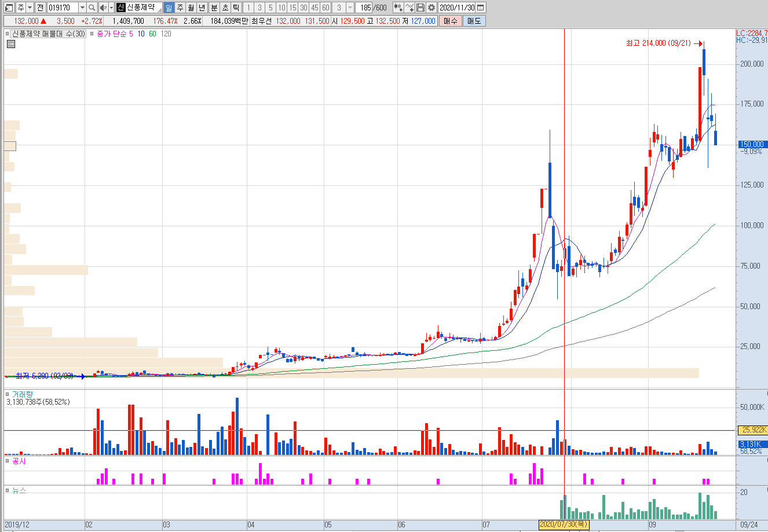
Task: Click the chart layout icon at top-left
Action: 9,8
